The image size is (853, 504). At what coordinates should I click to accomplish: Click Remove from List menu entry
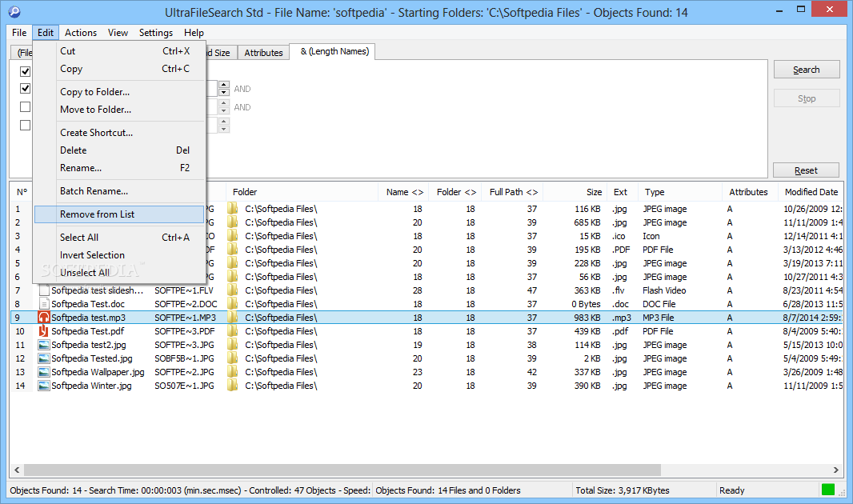pos(119,214)
